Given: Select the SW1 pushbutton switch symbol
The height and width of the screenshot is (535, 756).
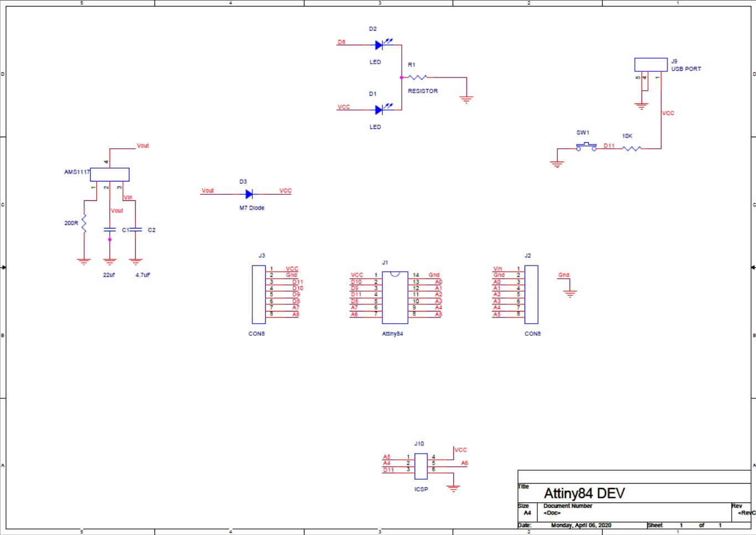Looking at the screenshot, I should click(x=586, y=147).
